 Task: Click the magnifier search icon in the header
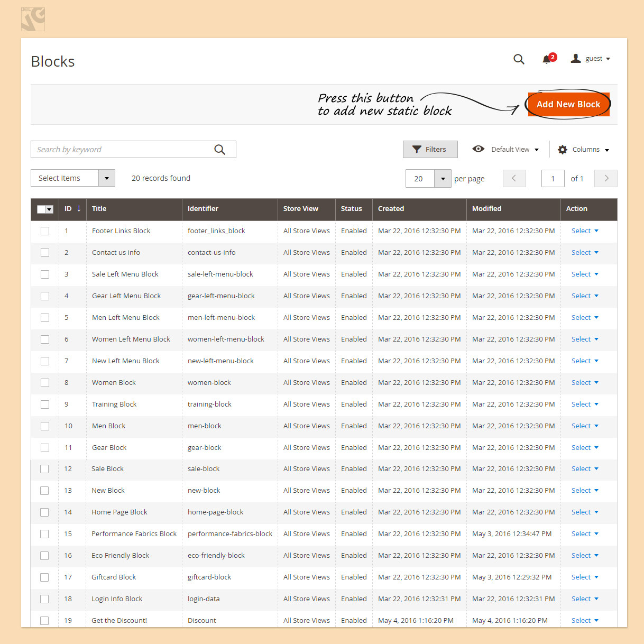519,59
